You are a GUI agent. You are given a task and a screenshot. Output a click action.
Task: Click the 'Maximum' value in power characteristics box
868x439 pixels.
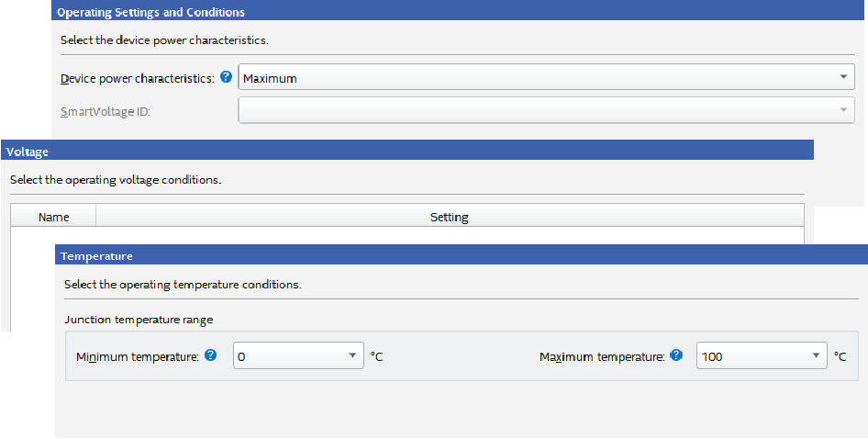coord(271,78)
